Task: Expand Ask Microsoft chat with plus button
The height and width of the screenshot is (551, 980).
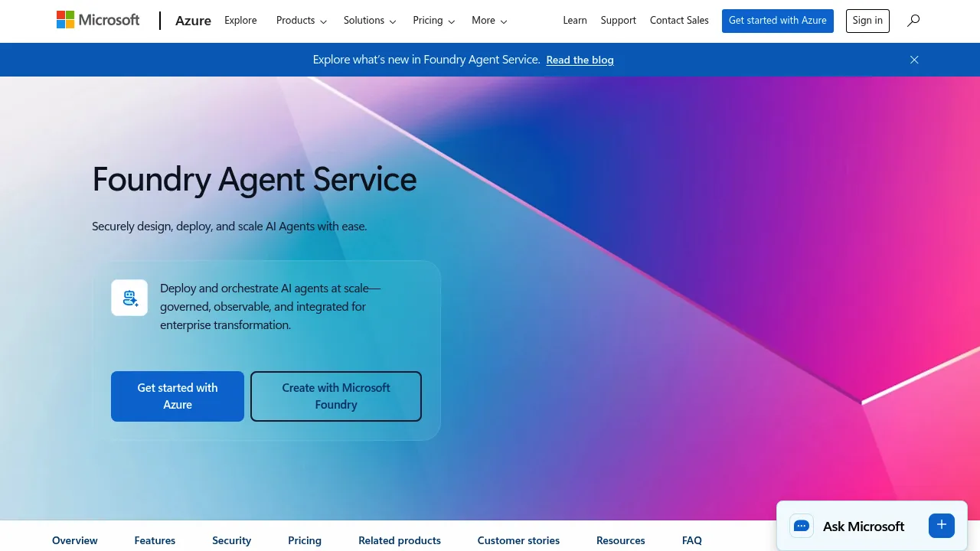Action: coord(942,525)
